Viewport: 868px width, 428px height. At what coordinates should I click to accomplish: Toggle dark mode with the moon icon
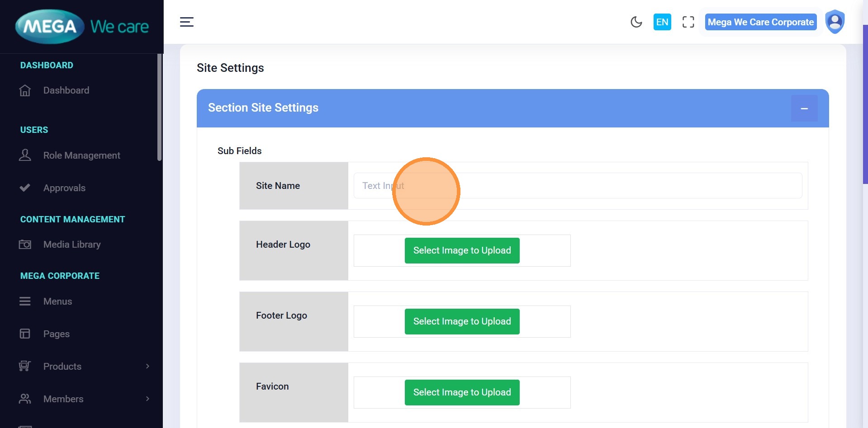click(x=636, y=22)
